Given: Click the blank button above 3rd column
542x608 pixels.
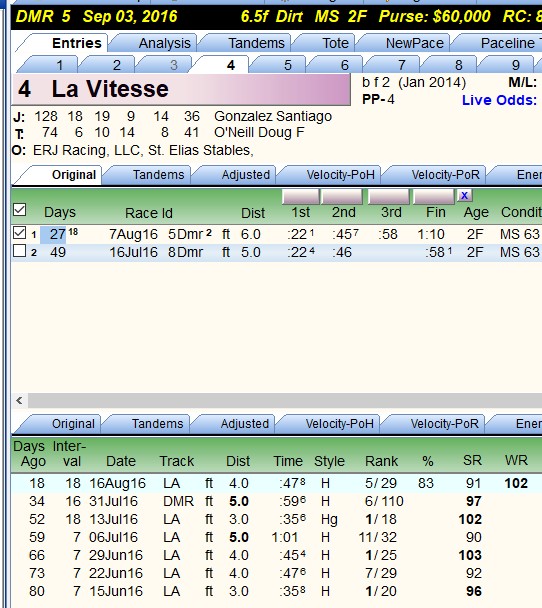Looking at the screenshot, I should (x=388, y=197).
